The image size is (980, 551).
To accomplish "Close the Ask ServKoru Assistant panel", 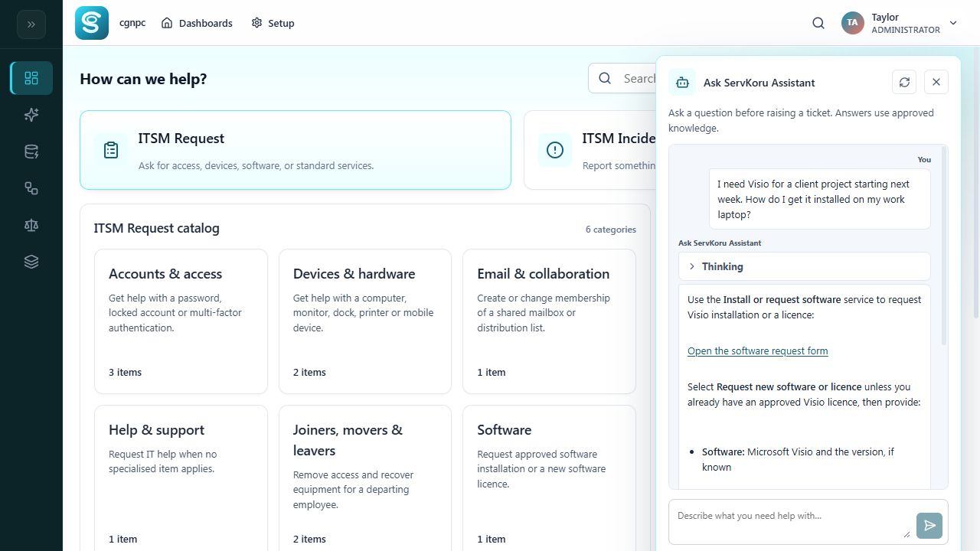I will pyautogui.click(x=936, y=82).
